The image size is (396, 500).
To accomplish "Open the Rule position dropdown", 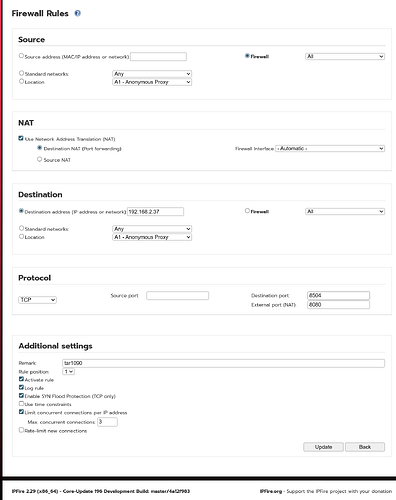I will click(68, 371).
